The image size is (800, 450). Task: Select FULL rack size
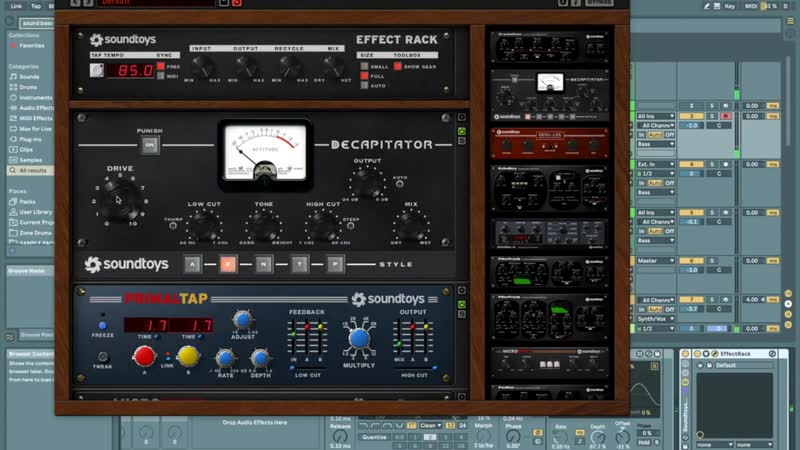364,76
